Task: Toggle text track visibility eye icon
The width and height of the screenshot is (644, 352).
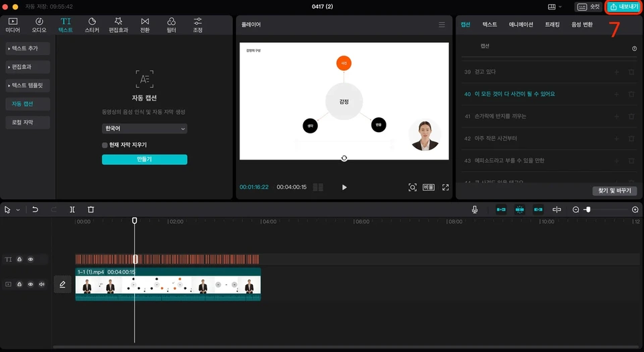Action: 30,259
